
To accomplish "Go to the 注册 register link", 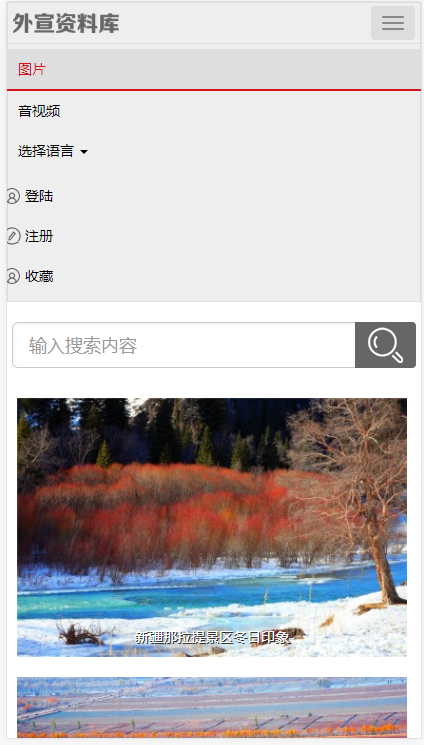I will [x=39, y=236].
